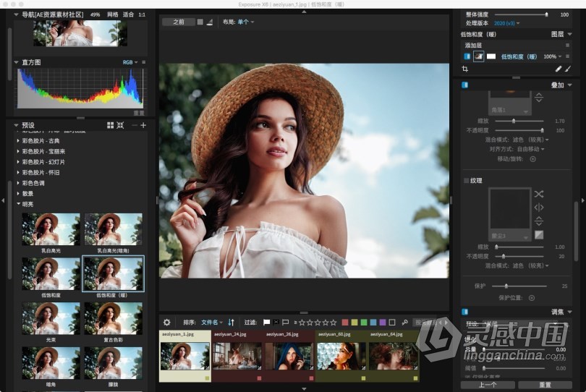Viewport: 586px width, 392px height.
Task: Expand 彩色胶片 - 幻灯片 folder
Action: (x=18, y=162)
